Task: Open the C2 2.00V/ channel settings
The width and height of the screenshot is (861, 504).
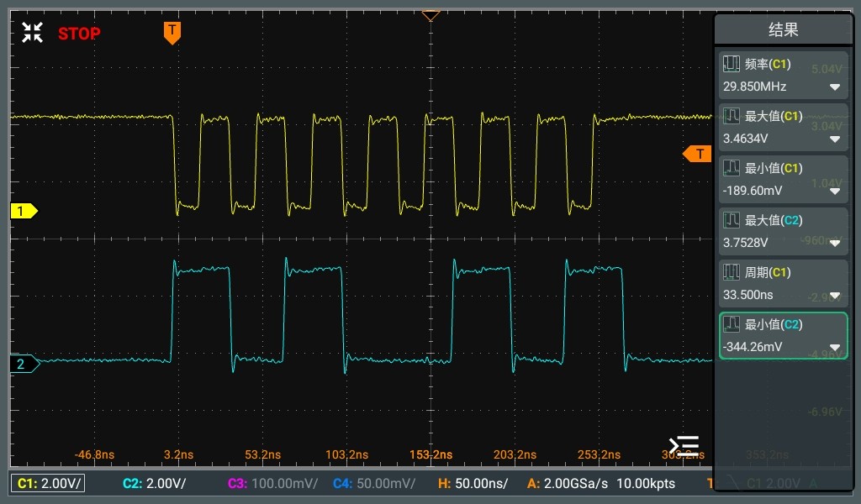Action: tap(154, 483)
